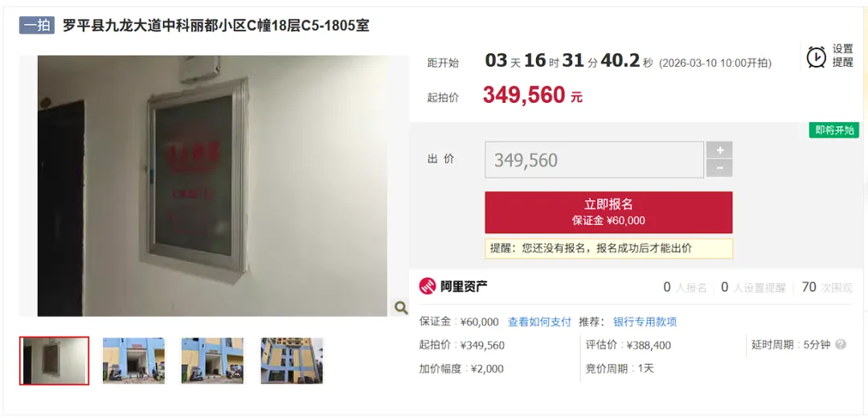Click the 立即报名 registration button
The image size is (868, 418).
608,212
